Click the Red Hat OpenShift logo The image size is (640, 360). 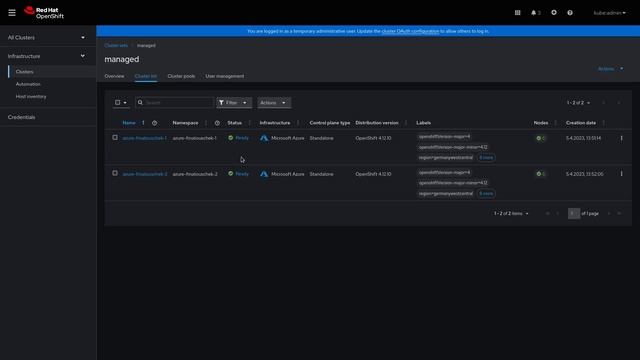pyautogui.click(x=44, y=13)
